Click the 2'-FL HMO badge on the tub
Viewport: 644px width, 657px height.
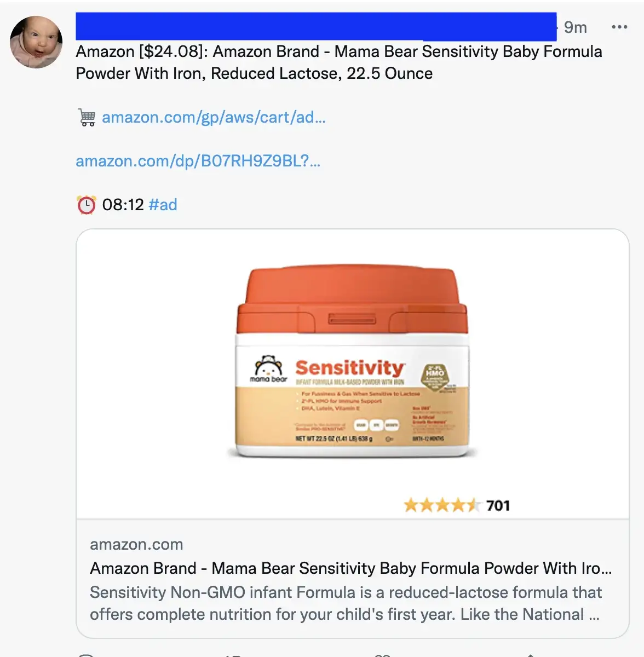[x=435, y=376]
